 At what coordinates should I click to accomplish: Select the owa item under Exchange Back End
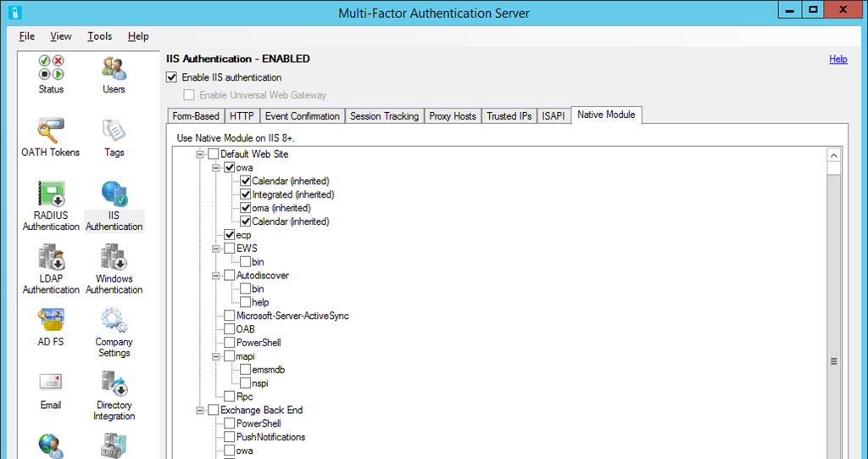point(244,451)
